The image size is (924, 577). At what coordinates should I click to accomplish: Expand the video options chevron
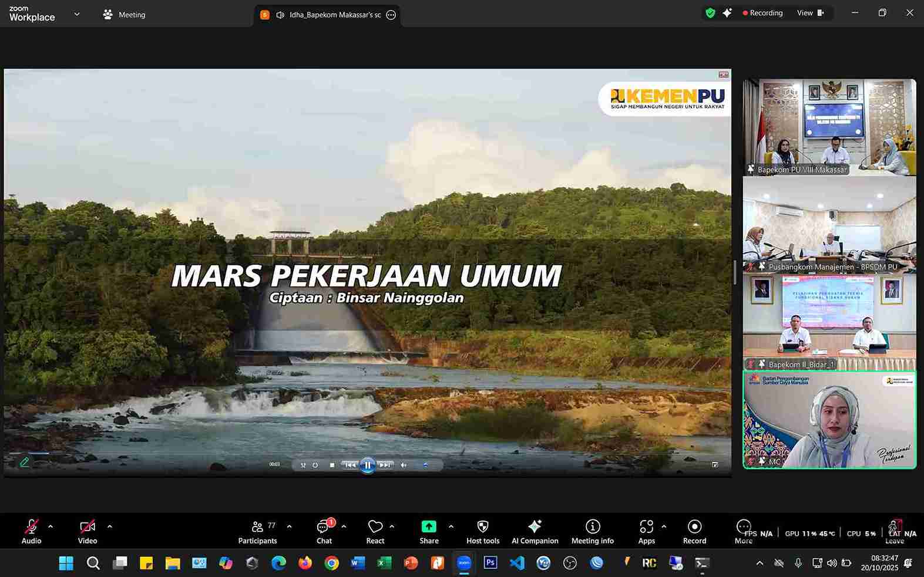110,527
